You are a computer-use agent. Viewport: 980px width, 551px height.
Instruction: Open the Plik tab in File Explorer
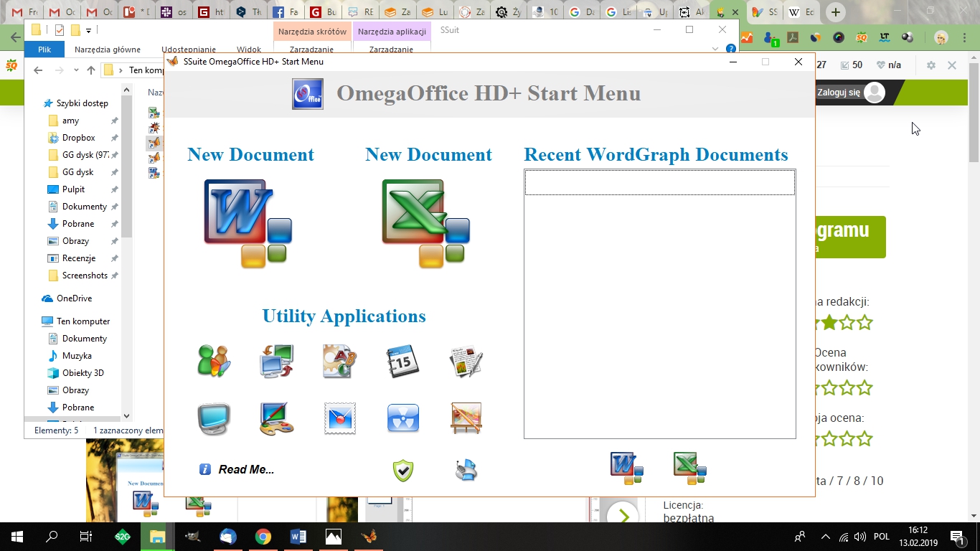44,50
